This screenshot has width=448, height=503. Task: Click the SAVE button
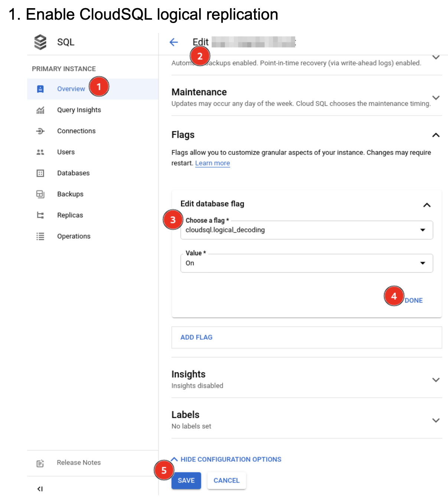tap(186, 480)
